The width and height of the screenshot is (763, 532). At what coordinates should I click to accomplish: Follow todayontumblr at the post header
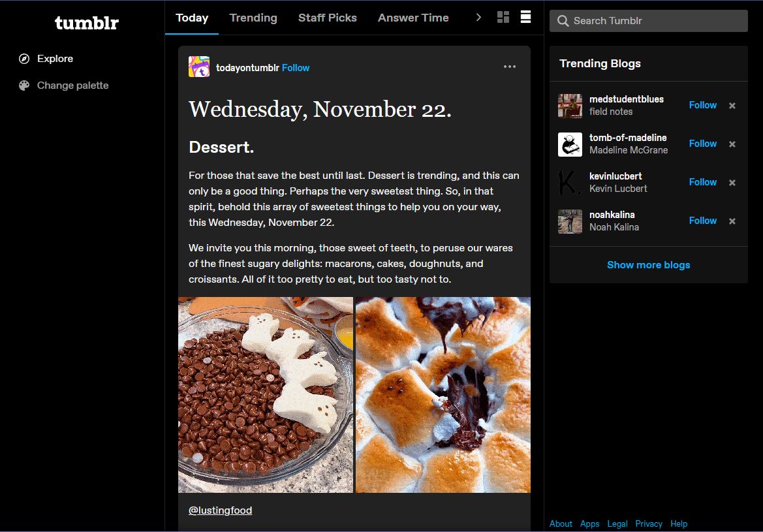296,67
